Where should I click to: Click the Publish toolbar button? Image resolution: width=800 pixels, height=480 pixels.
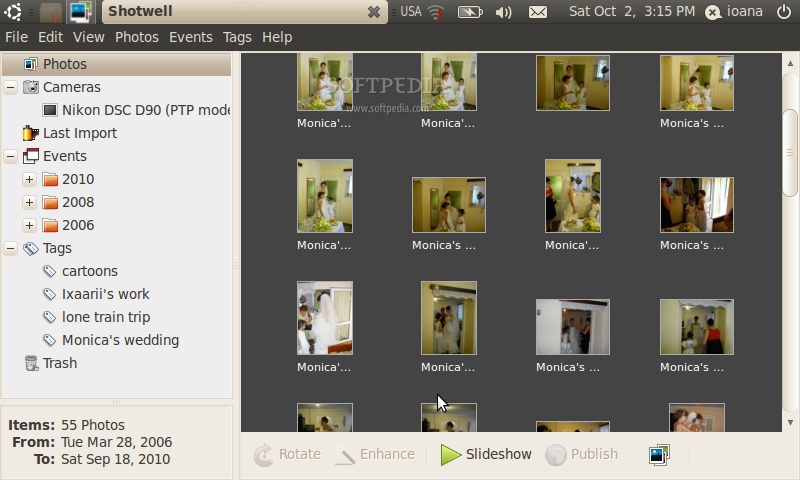(x=582, y=454)
